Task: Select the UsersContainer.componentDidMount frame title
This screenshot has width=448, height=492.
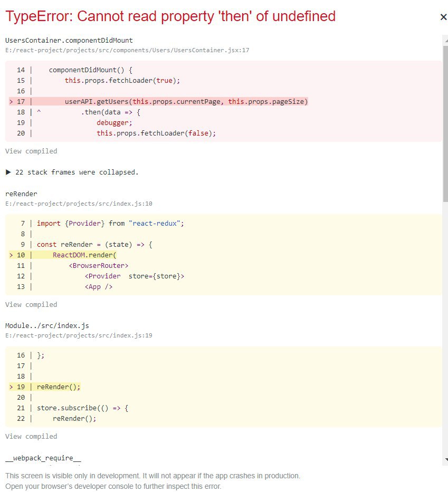Action: [69, 41]
